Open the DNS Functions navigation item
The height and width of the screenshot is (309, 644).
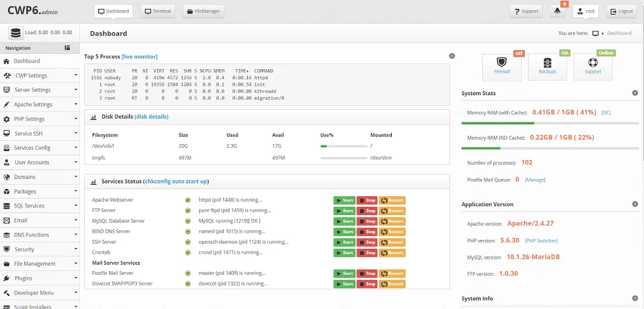(40, 235)
